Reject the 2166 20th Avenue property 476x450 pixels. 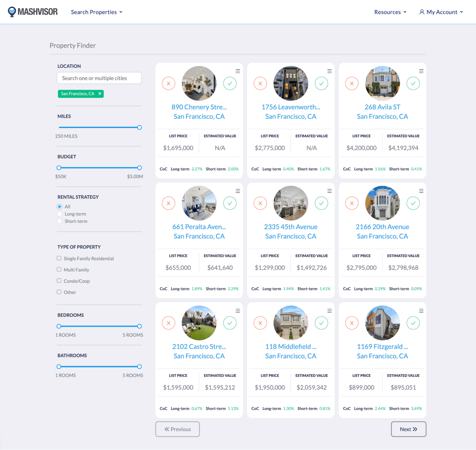pyautogui.click(x=352, y=203)
